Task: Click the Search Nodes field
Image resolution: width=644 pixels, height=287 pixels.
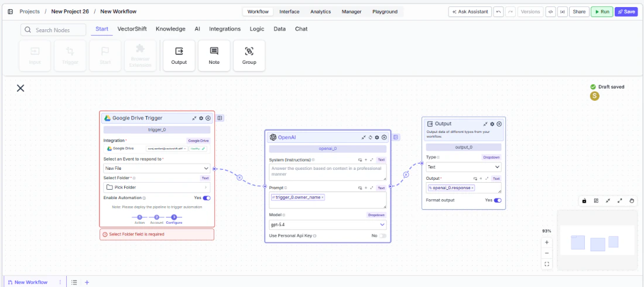Action: click(53, 30)
